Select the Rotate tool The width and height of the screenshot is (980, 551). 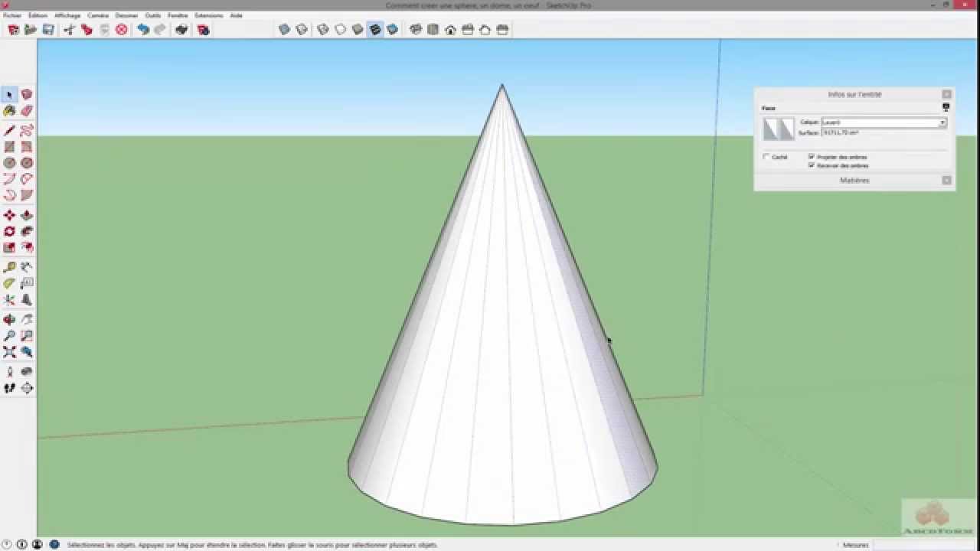pos(9,231)
